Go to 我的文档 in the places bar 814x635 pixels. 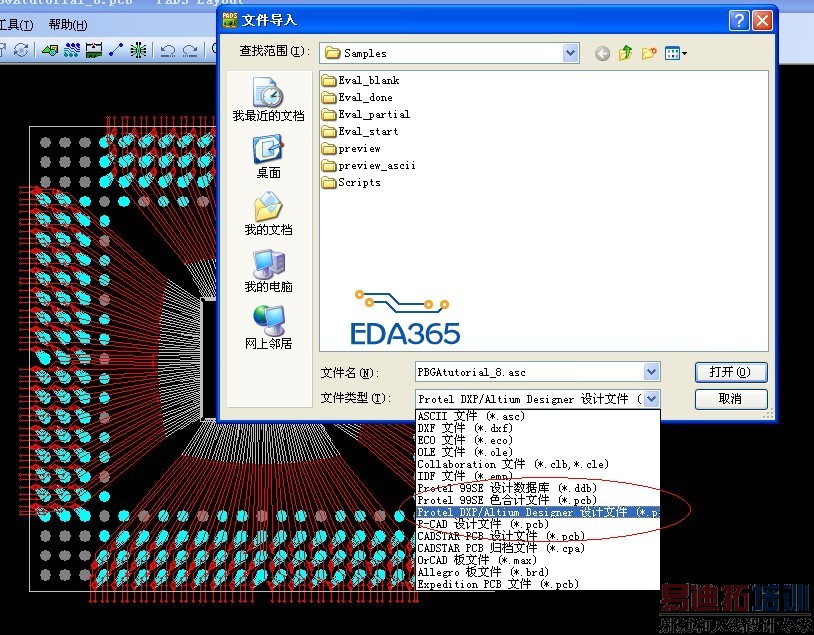pos(268,214)
